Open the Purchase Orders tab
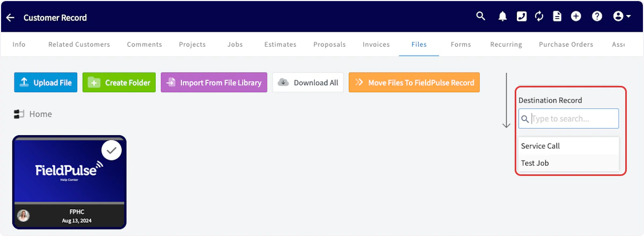The width and height of the screenshot is (644, 236). pos(566,45)
